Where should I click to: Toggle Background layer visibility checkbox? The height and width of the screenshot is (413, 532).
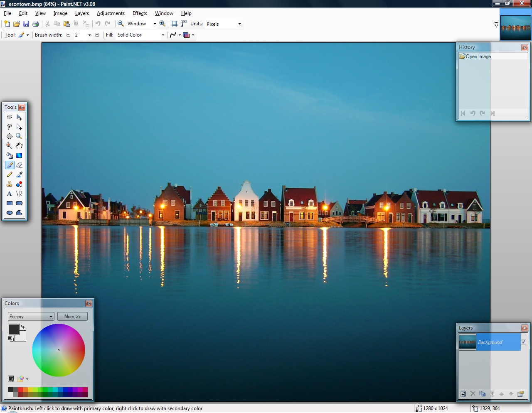coord(523,342)
